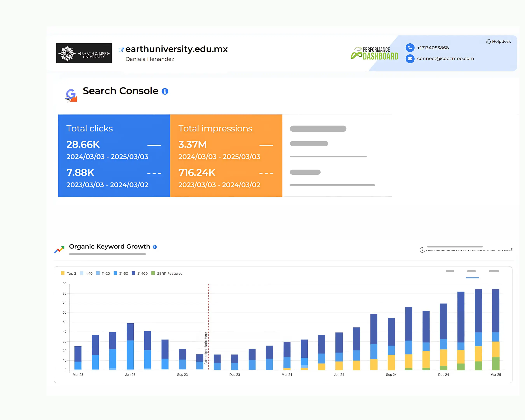Click the Total clicks blue card
The width and height of the screenshot is (525, 420).
click(114, 156)
